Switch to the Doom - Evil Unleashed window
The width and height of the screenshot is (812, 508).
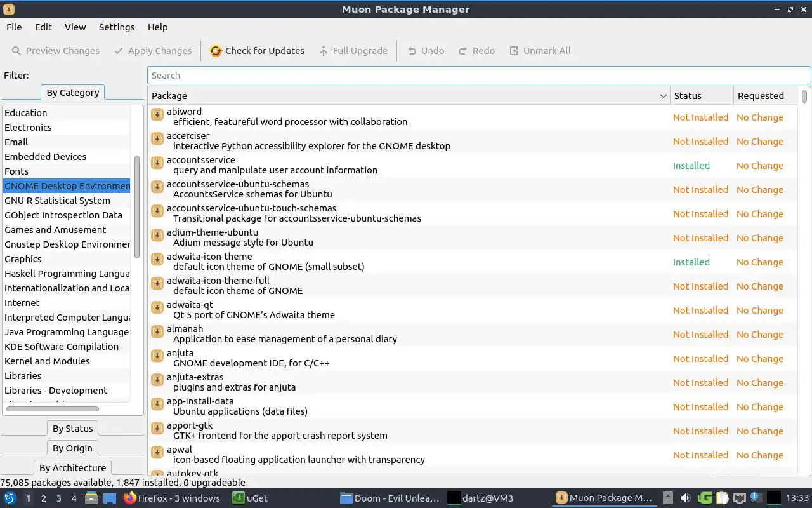(x=390, y=498)
